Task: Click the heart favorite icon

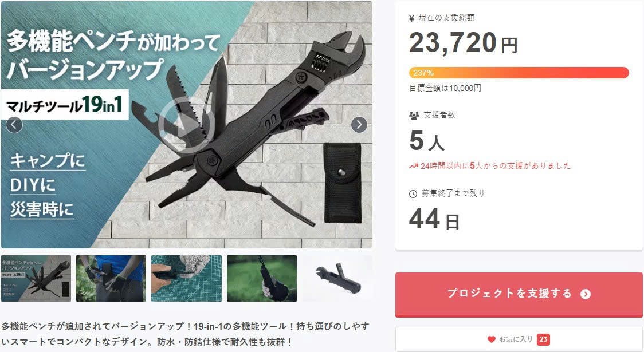Action: point(491,339)
